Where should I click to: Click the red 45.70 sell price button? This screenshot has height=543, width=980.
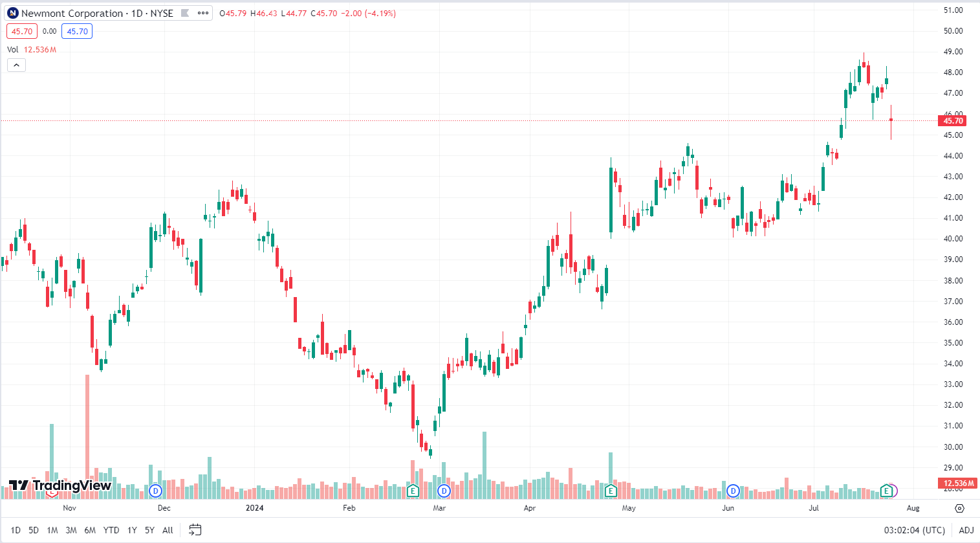point(22,31)
